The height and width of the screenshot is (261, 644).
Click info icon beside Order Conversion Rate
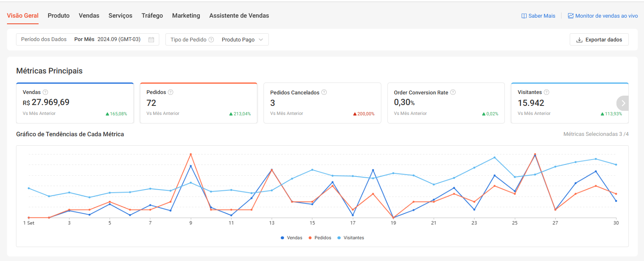[453, 92]
